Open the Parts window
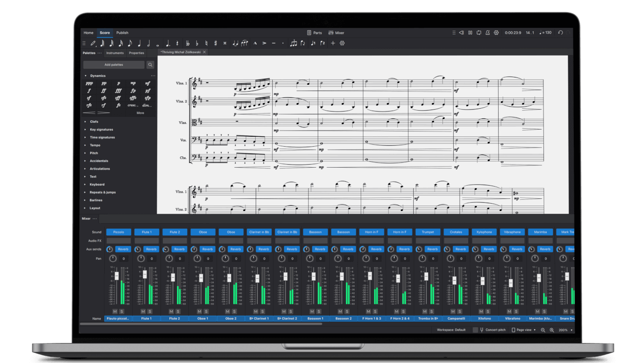 coord(316,33)
